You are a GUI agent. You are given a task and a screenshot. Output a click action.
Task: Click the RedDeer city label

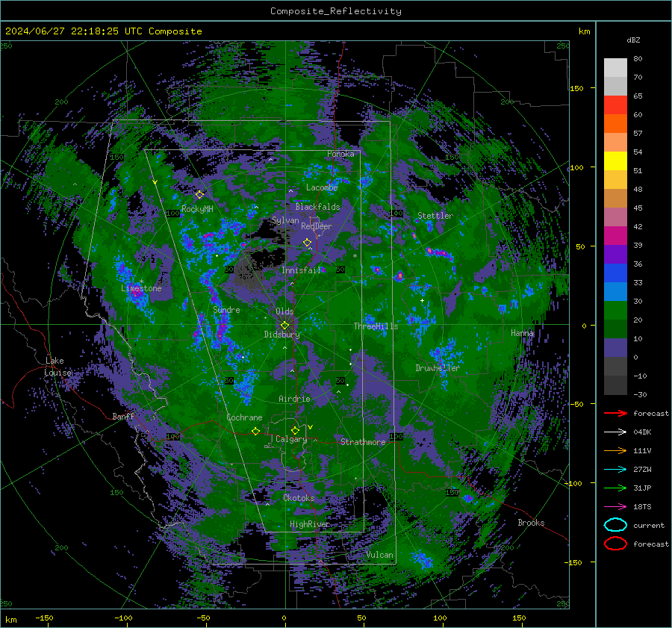(317, 226)
